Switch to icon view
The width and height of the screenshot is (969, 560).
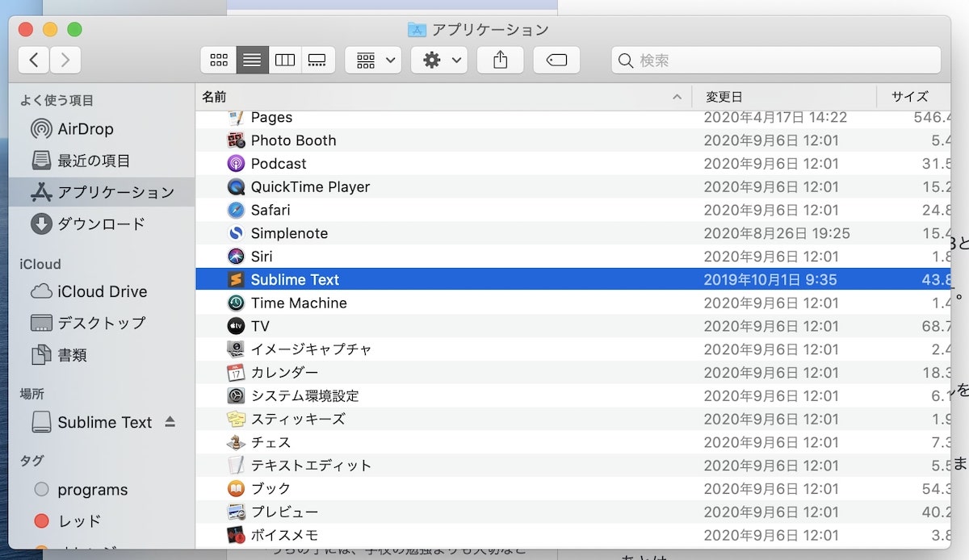pyautogui.click(x=219, y=60)
